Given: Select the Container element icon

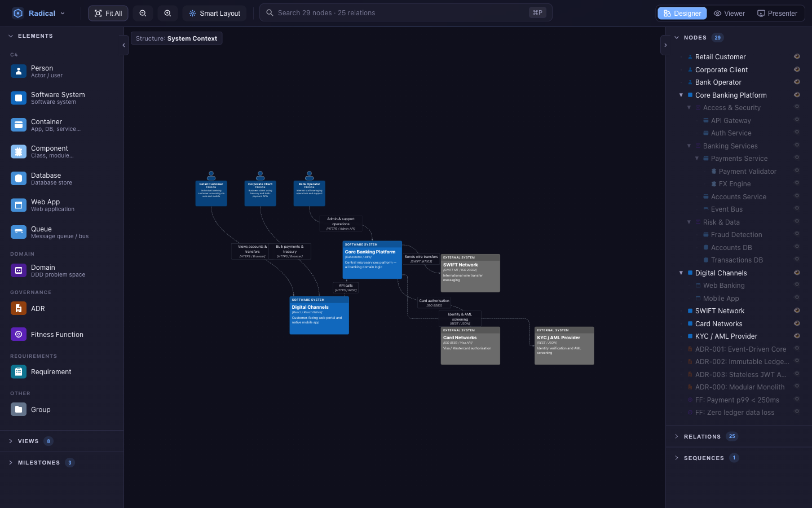Looking at the screenshot, I should click(19, 125).
